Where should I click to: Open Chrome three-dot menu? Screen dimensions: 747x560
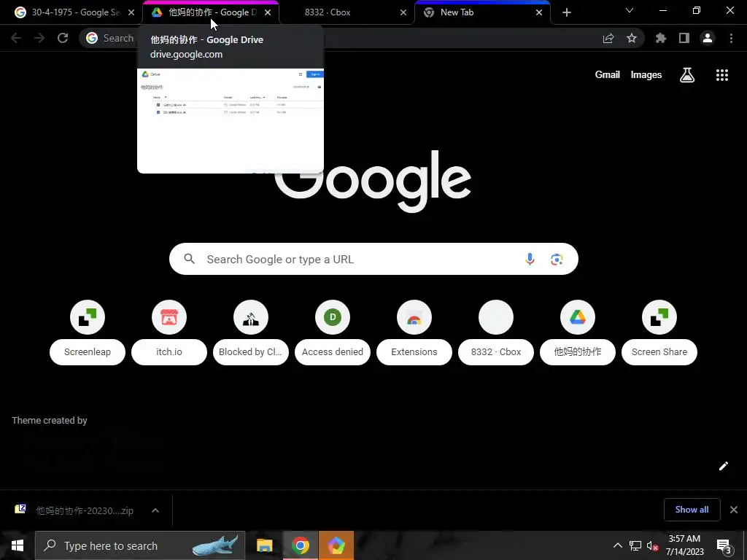click(731, 38)
